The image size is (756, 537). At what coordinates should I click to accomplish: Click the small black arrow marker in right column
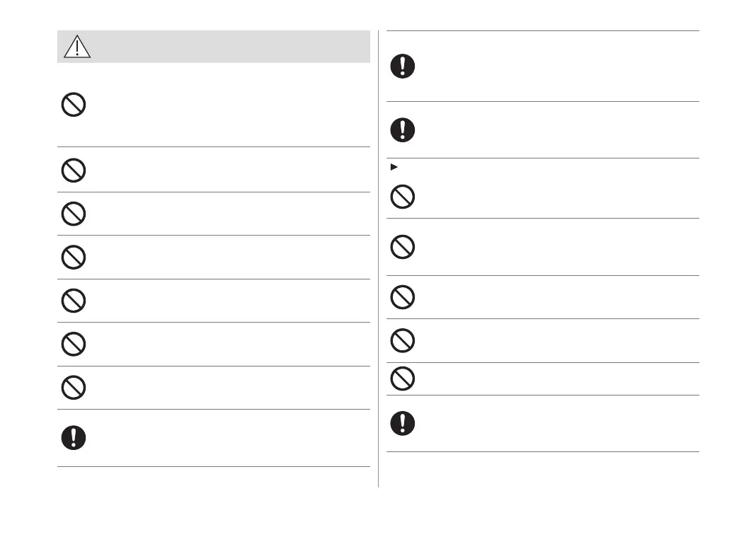tap(394, 168)
